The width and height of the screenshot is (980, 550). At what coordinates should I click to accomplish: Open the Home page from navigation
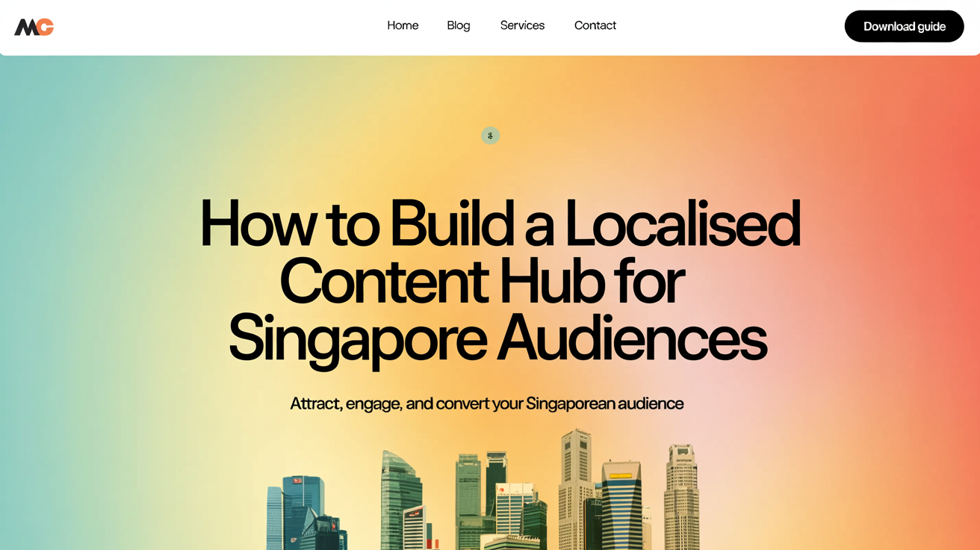coord(403,25)
